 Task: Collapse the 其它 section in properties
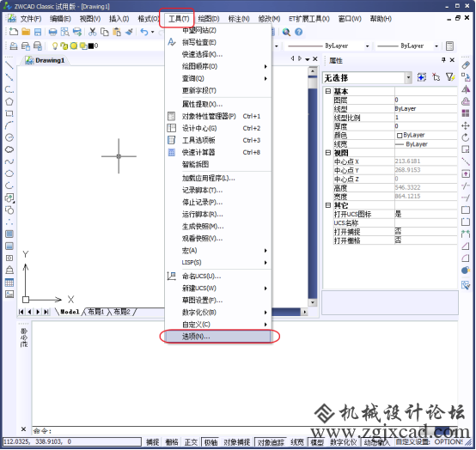pyautogui.click(x=328, y=205)
